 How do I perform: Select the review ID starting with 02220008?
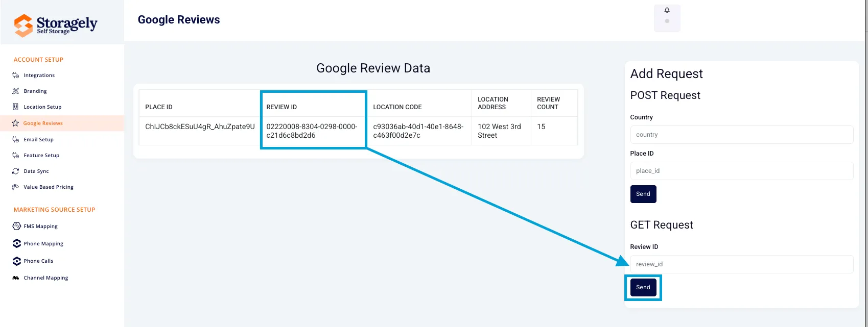(x=312, y=131)
